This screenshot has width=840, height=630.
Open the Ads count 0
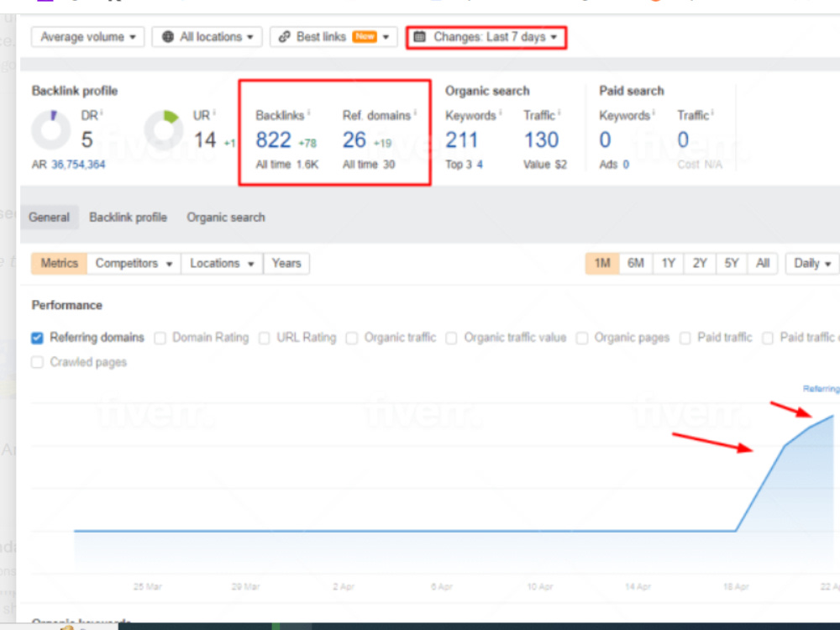point(626,165)
